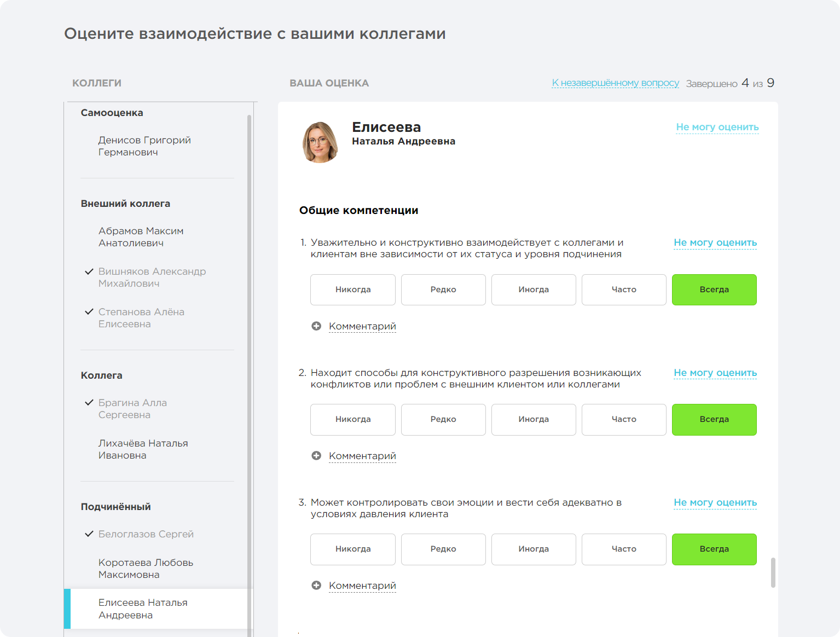
Task: Click the plus icon under question 2
Action: (316, 455)
